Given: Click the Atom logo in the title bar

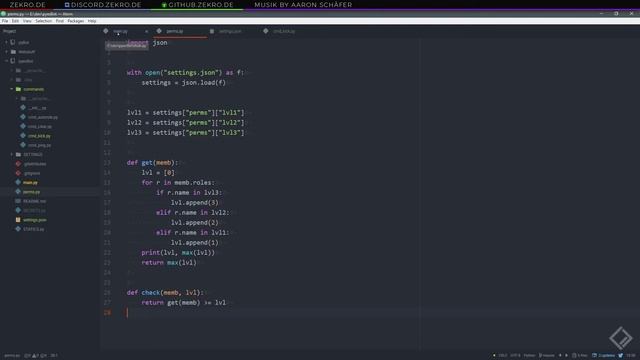Looking at the screenshot, I should click(x=3, y=14).
